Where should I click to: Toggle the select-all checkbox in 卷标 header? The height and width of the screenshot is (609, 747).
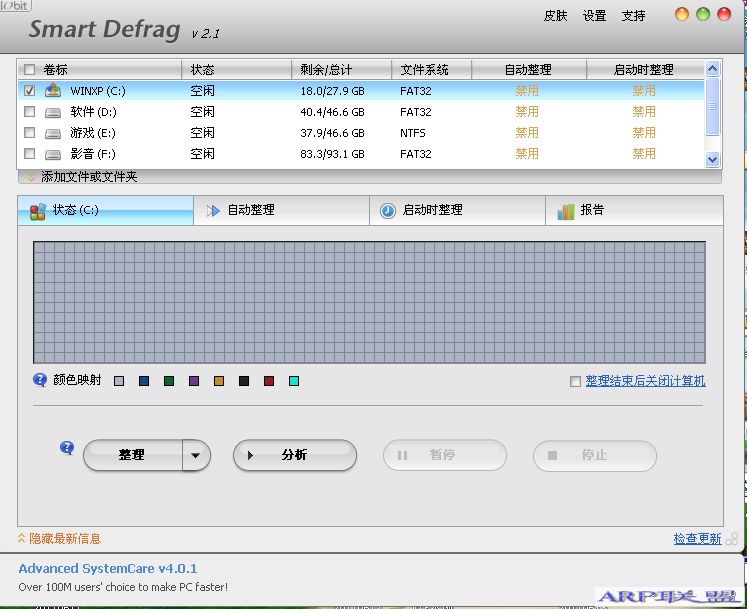pyautogui.click(x=30, y=70)
